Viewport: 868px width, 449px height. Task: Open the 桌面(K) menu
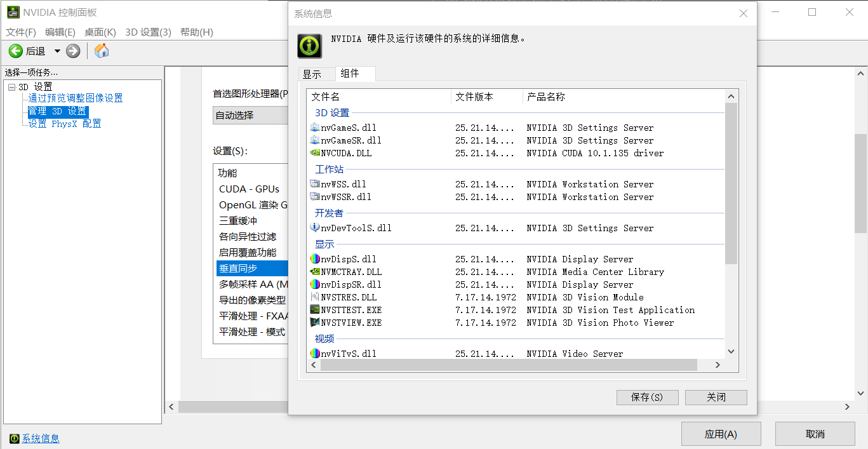click(100, 32)
